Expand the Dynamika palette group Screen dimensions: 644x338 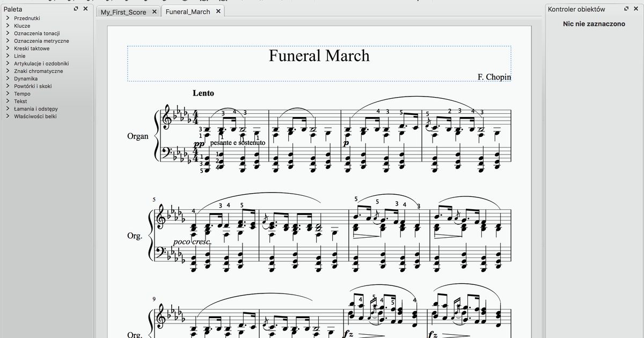[26, 78]
